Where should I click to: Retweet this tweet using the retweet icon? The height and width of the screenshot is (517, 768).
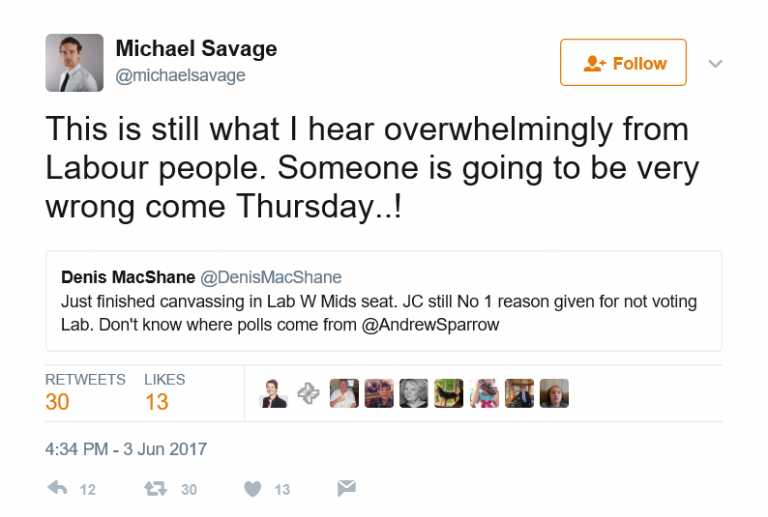tap(154, 489)
